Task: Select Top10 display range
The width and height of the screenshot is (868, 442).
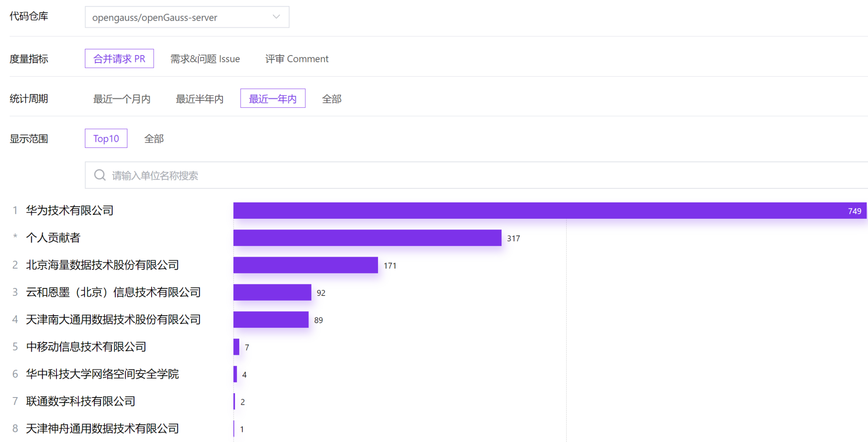Action: pos(106,138)
